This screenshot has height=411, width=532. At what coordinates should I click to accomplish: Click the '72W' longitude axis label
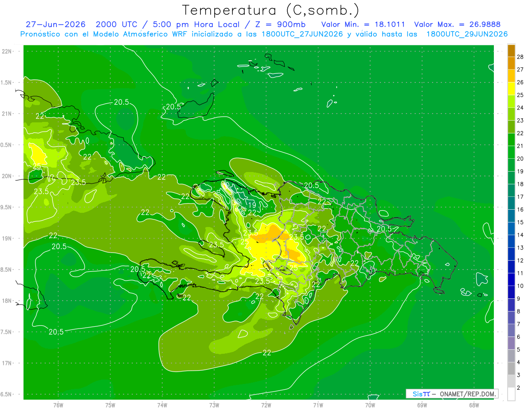[266, 405]
